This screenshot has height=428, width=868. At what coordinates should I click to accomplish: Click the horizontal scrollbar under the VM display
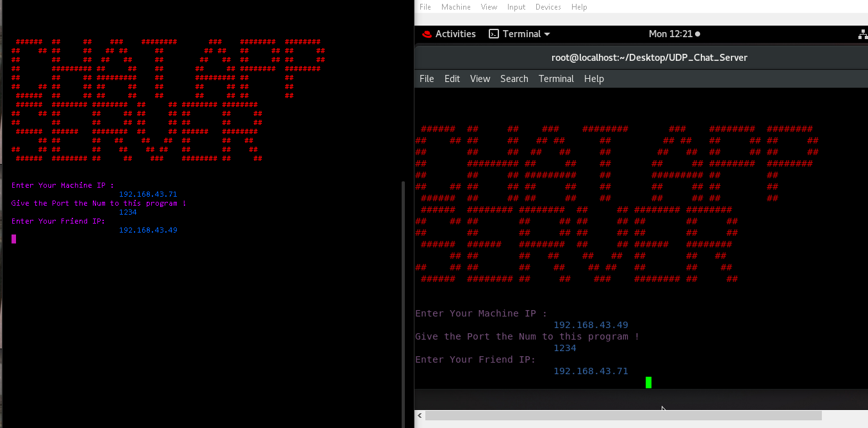(623, 416)
